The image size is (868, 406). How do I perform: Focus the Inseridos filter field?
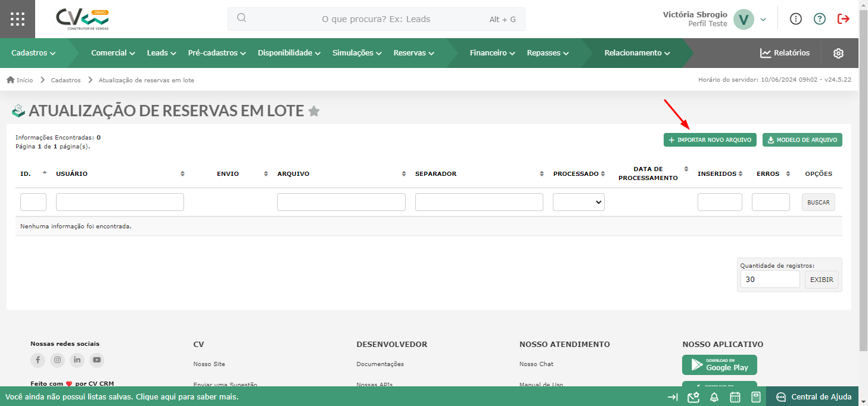pyautogui.click(x=720, y=202)
